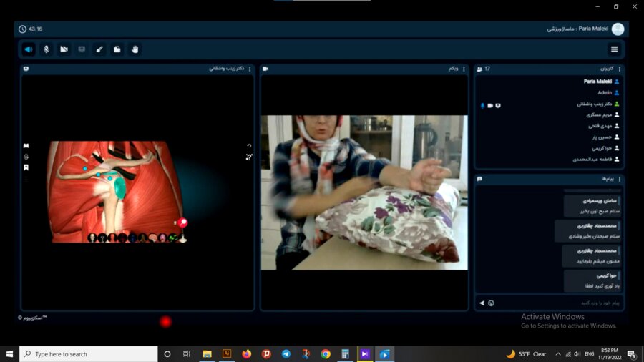Click the chat message input field
Viewport: 644px width, 362px height.
[558, 303]
